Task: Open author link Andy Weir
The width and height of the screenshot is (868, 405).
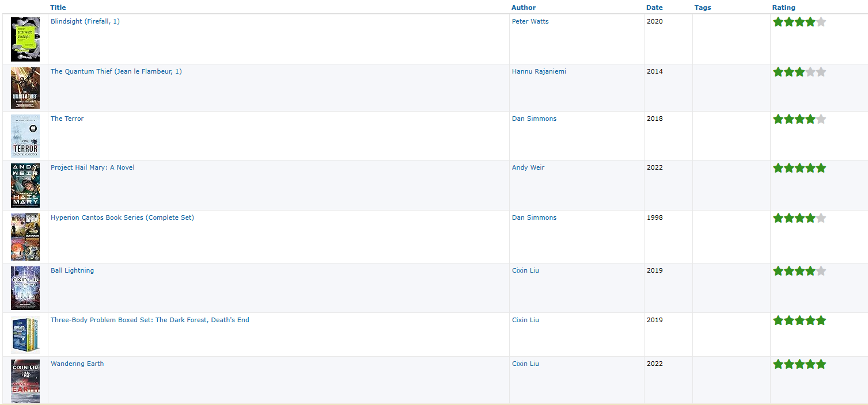Action: pyautogui.click(x=528, y=167)
